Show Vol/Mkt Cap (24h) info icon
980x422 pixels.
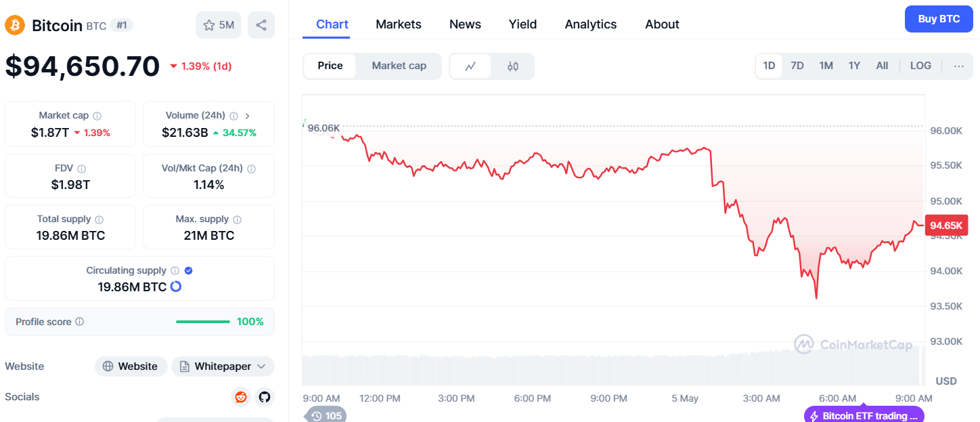coord(250,169)
